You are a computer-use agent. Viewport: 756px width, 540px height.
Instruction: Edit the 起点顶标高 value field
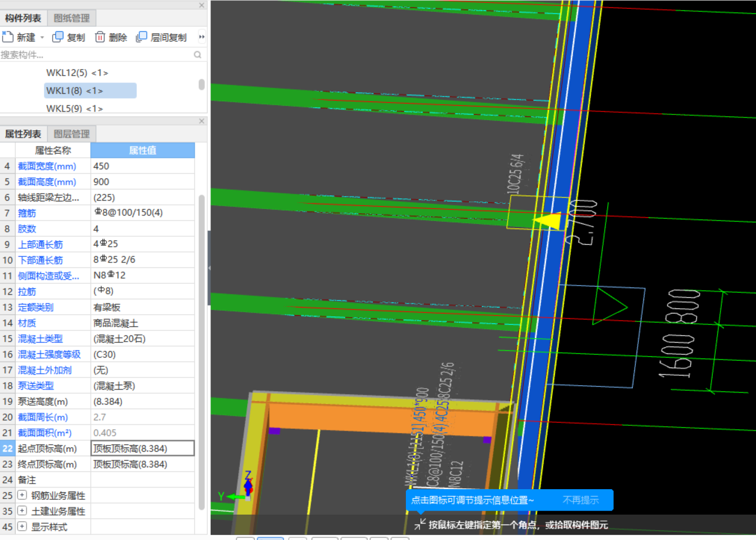142,448
